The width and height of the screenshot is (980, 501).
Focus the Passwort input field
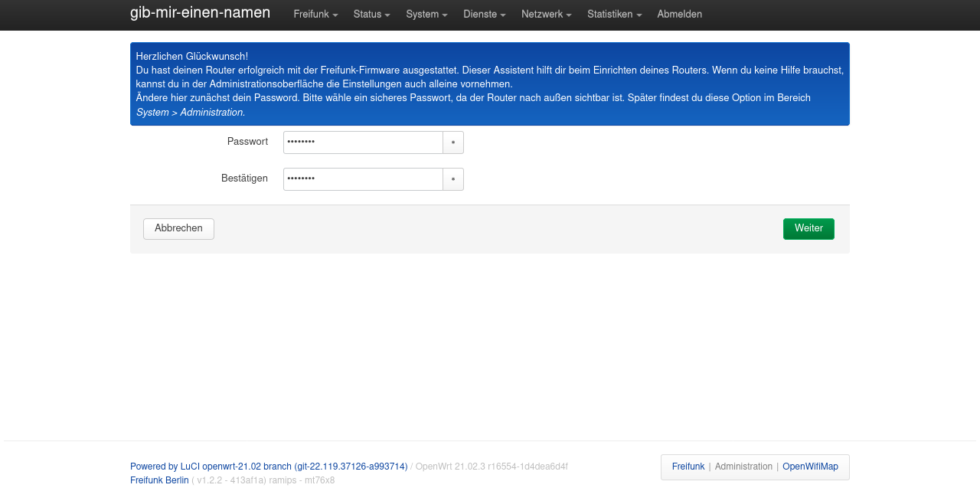coord(363,142)
